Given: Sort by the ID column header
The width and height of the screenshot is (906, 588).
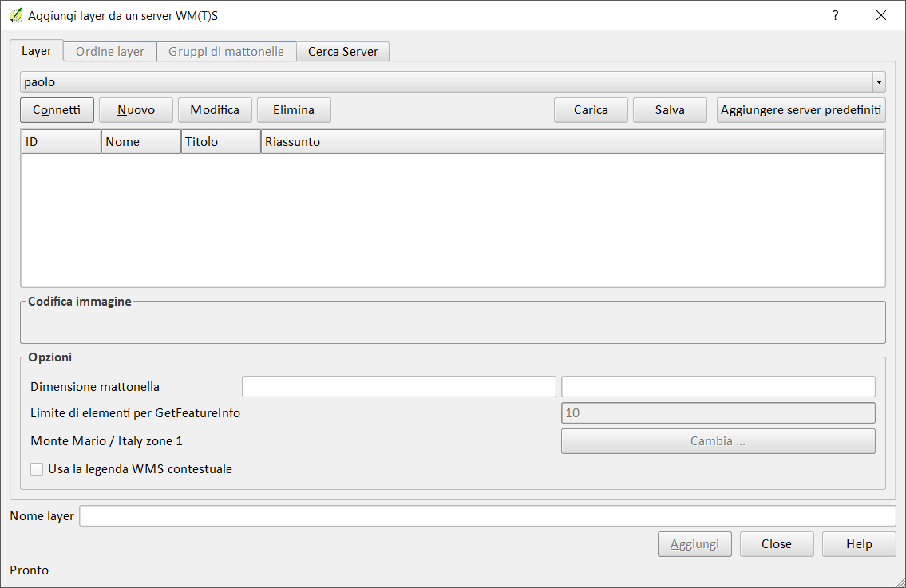Looking at the screenshot, I should click(x=61, y=142).
